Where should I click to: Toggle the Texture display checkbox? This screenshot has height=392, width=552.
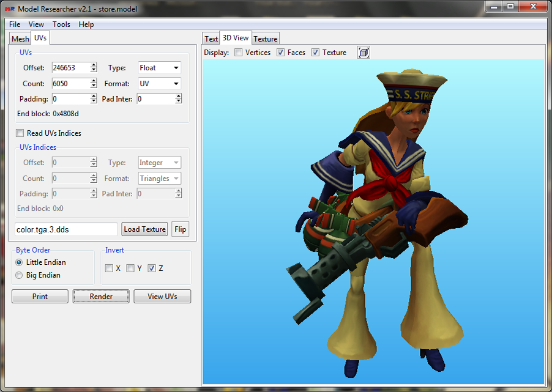315,53
